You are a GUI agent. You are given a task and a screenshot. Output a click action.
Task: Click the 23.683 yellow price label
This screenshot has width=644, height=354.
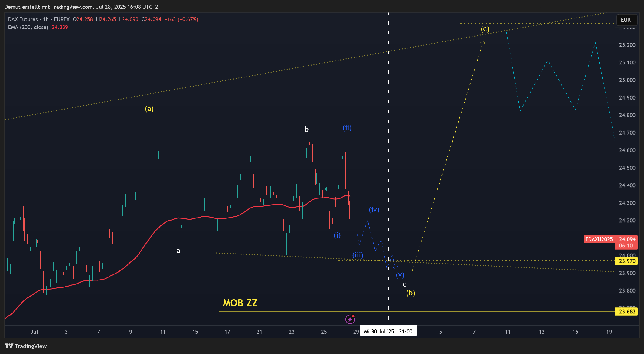click(627, 311)
